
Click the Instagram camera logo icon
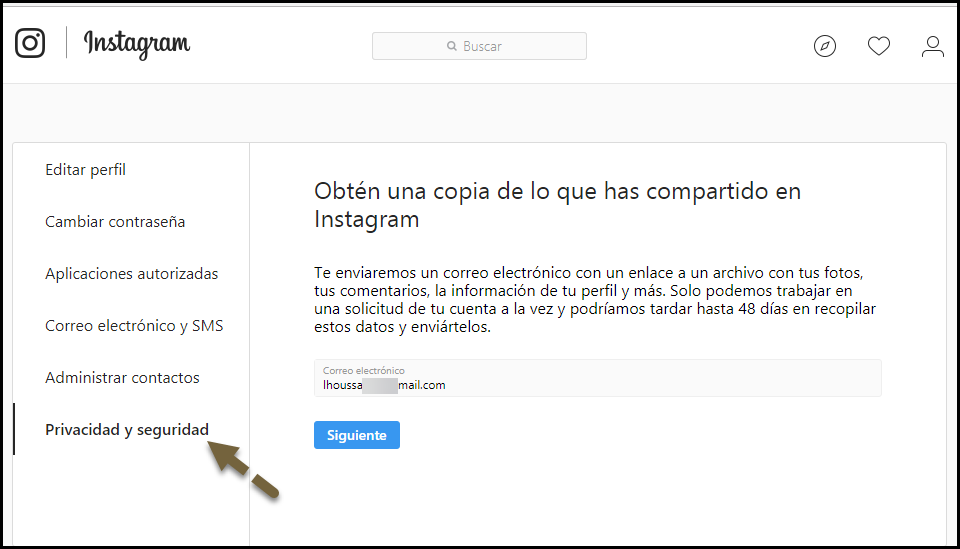click(30, 43)
